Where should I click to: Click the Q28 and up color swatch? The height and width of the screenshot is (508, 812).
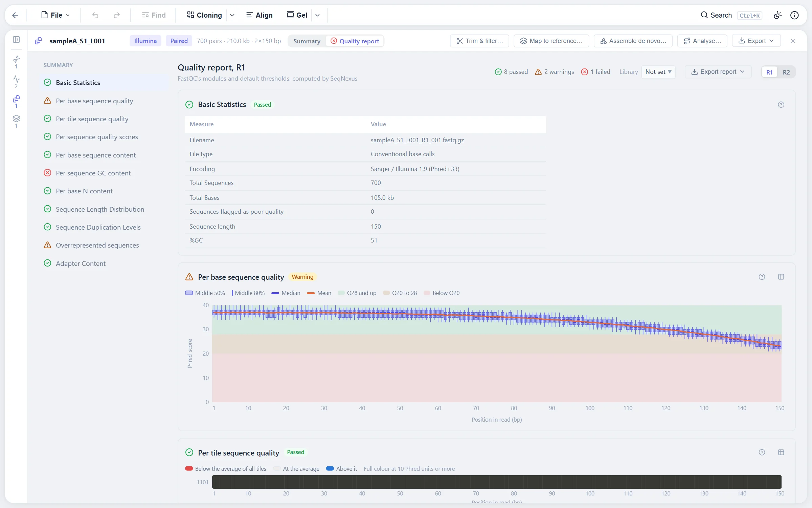[x=341, y=293]
